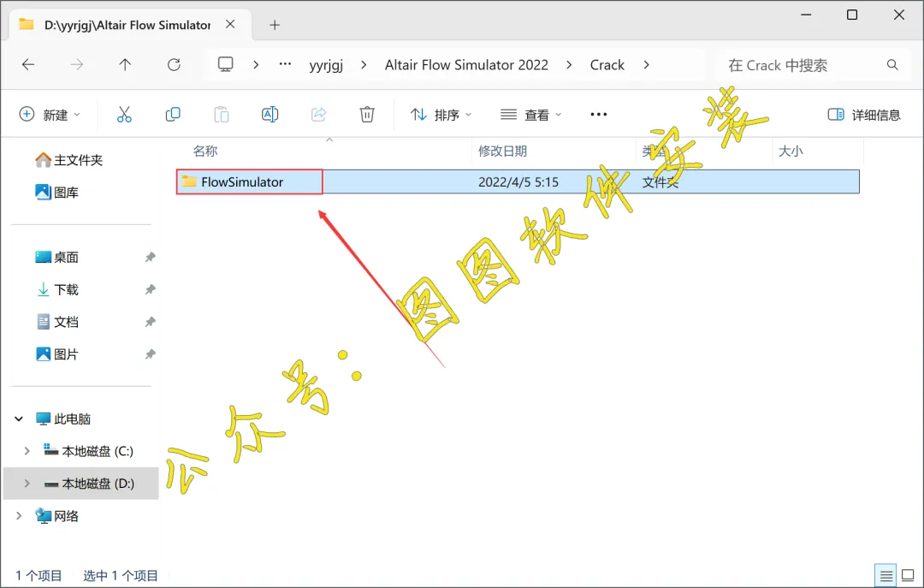Sort by 名称 column header
Screen dimensions: 924x588
(205, 151)
